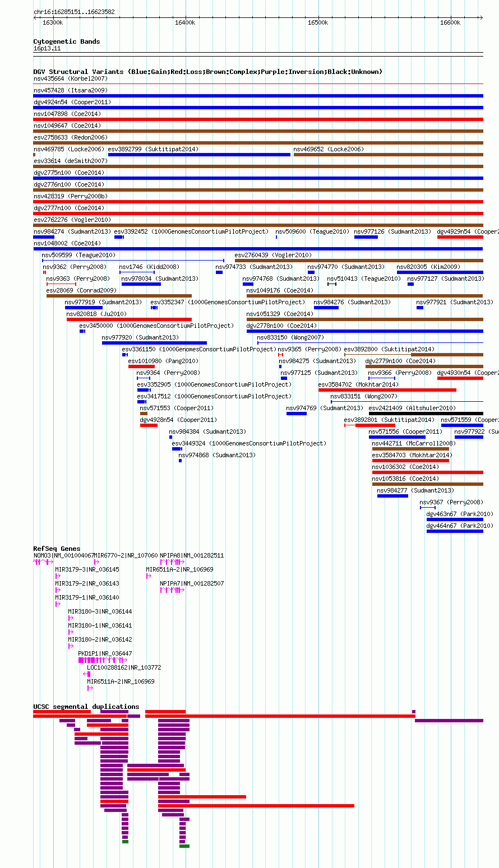Click label nsv428319 (Perry2008b)
499x868 pixels.
pos(71,196)
